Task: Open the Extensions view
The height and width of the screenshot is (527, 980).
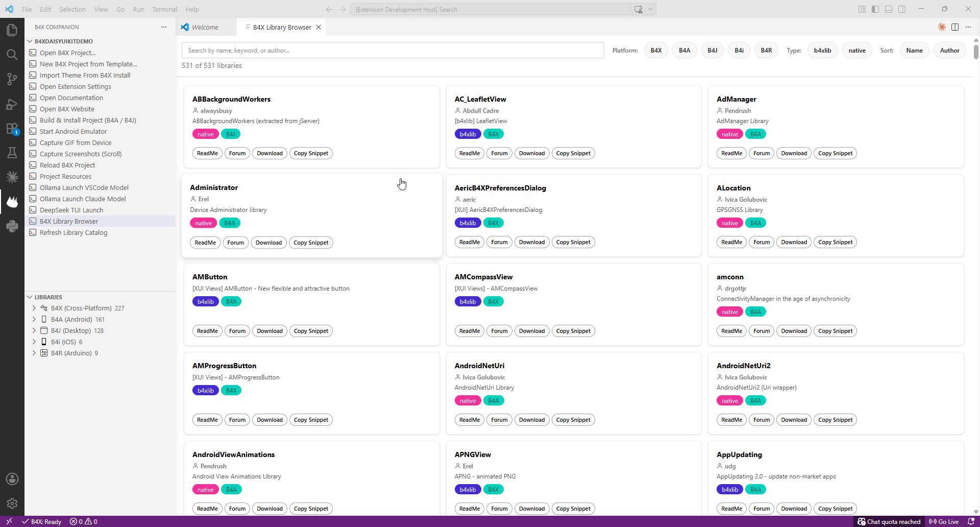Action: (12, 128)
